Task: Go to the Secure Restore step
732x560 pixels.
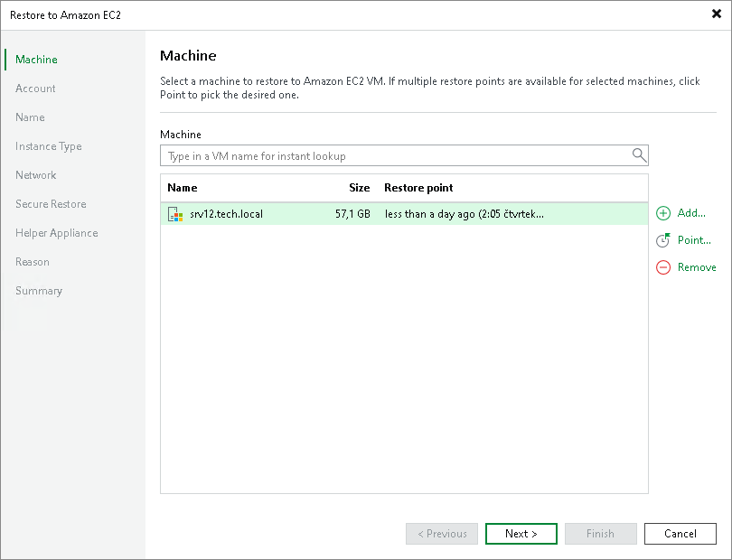Action: pos(50,204)
